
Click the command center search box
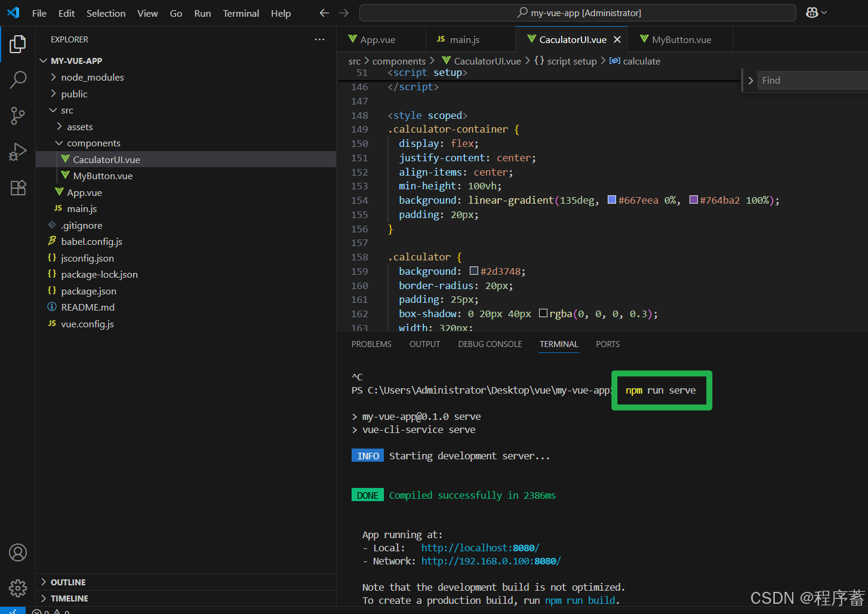coord(578,13)
